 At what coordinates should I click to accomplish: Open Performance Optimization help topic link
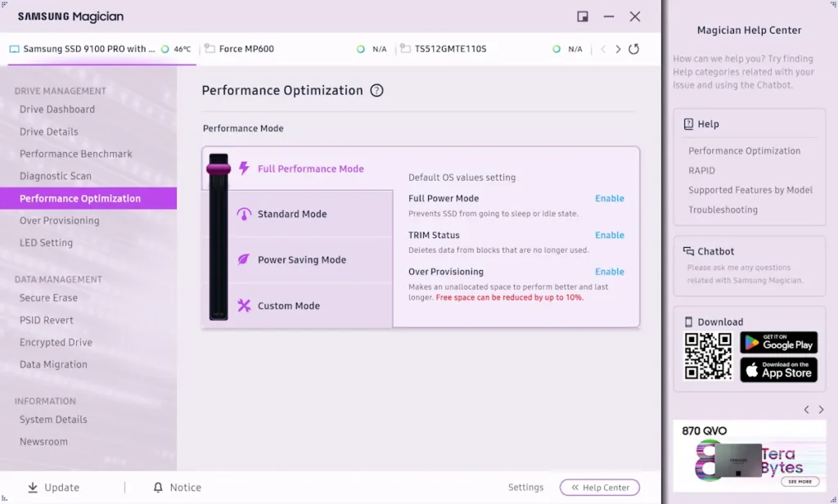click(x=745, y=151)
